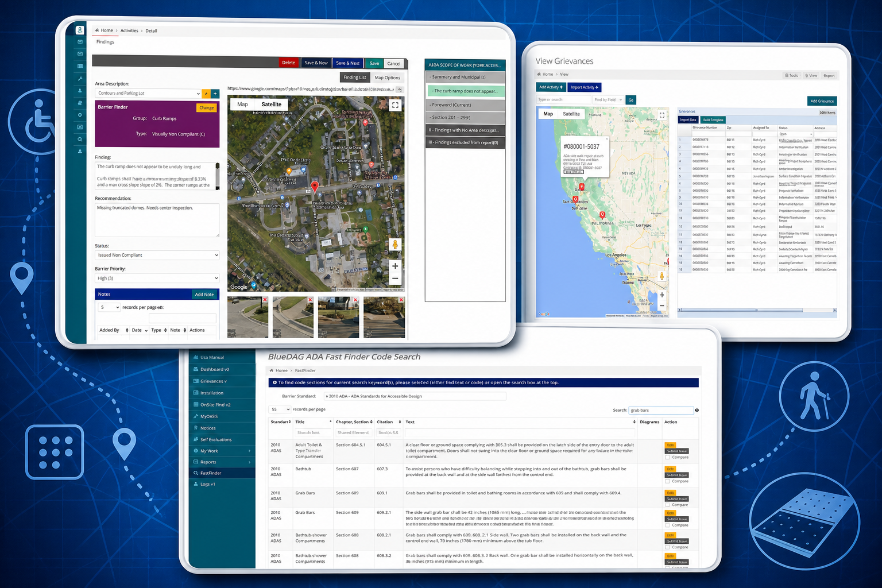Check Compare for the Bathtub 607.3 row
Image resolution: width=882 pixels, height=588 pixels.
point(667,481)
